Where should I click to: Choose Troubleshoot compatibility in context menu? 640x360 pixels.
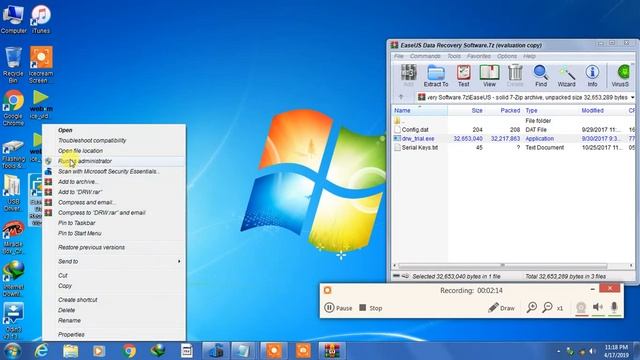(114, 140)
